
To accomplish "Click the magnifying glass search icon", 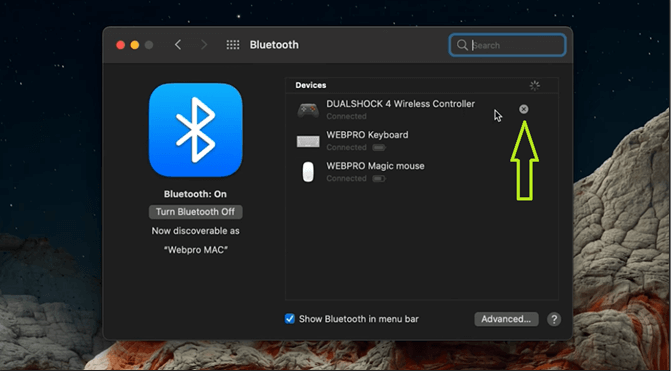I will pos(462,45).
